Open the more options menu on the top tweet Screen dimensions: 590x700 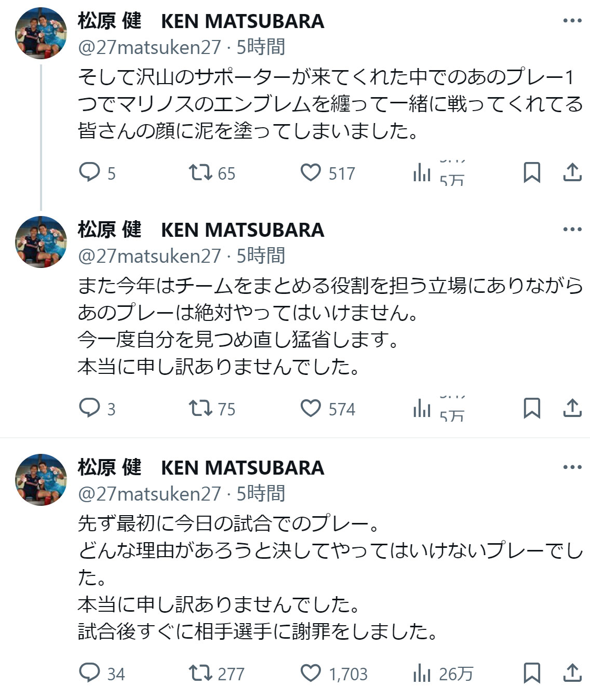tap(573, 21)
